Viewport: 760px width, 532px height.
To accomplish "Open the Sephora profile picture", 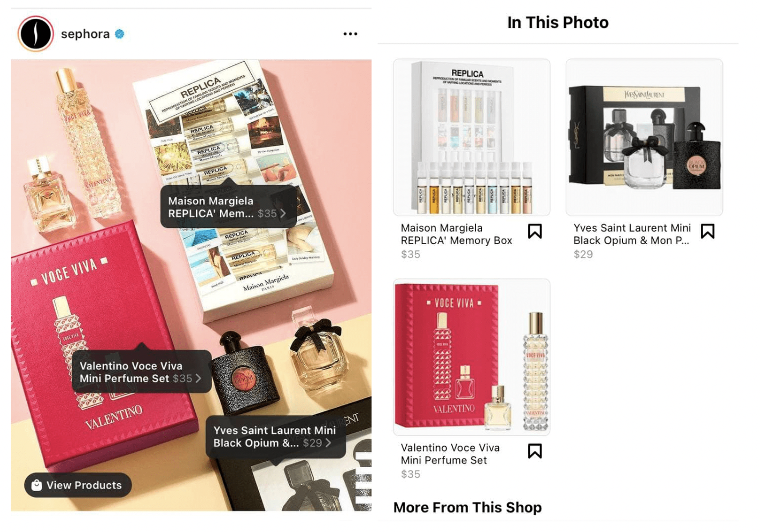I will coord(35,33).
